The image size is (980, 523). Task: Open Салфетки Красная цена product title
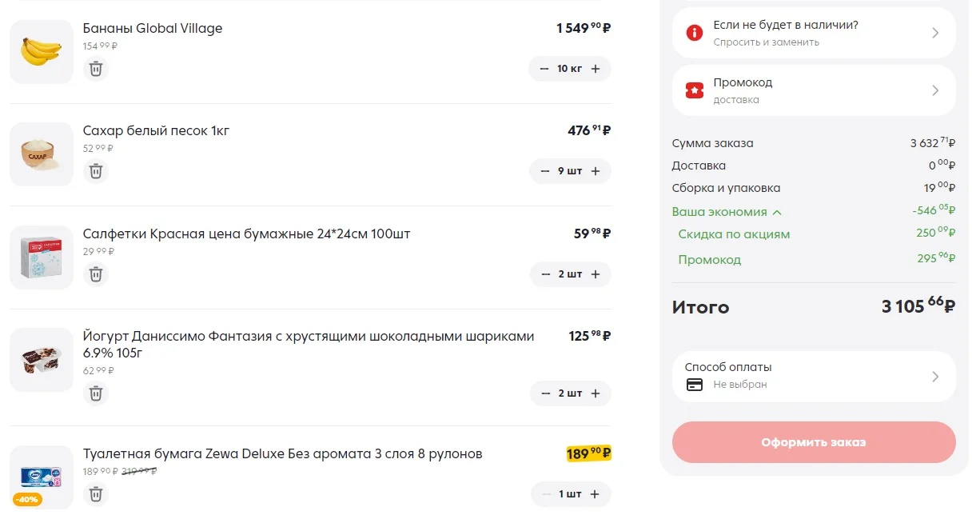click(247, 234)
